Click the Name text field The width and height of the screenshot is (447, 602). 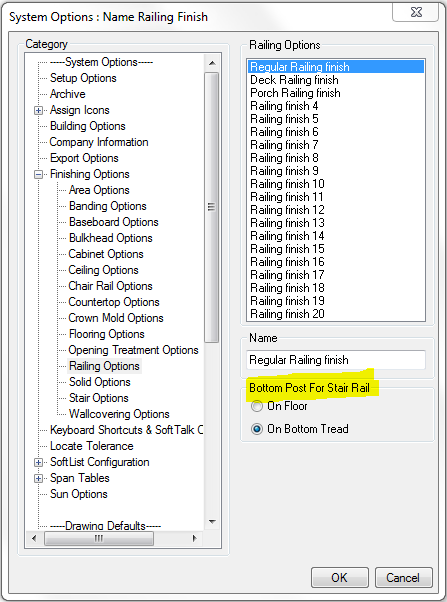click(336, 360)
